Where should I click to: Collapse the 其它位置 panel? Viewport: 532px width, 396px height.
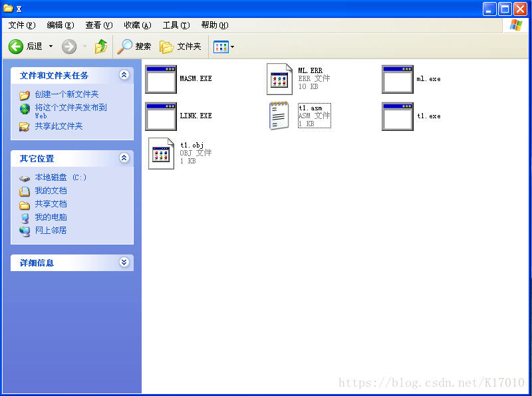[x=124, y=157]
